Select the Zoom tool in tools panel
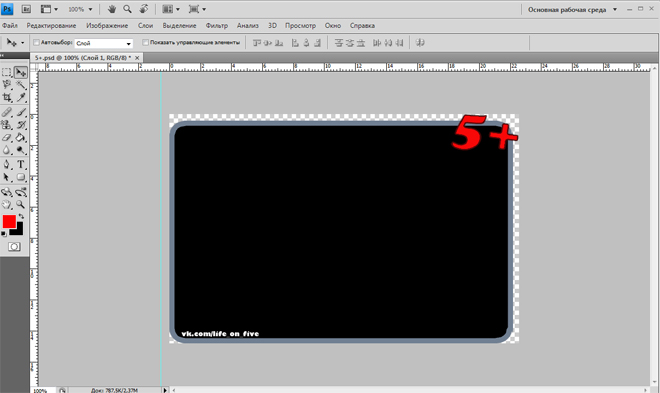Screen dimensions: 660x393 point(21,205)
